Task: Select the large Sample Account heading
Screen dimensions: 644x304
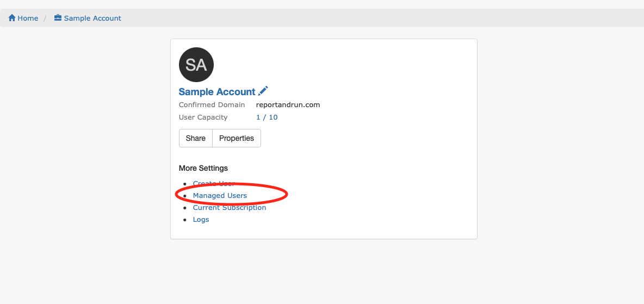Action: (x=217, y=92)
